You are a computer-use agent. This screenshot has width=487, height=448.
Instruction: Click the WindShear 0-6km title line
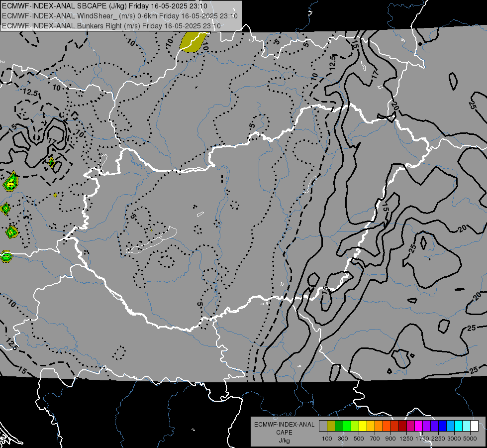pos(119,16)
